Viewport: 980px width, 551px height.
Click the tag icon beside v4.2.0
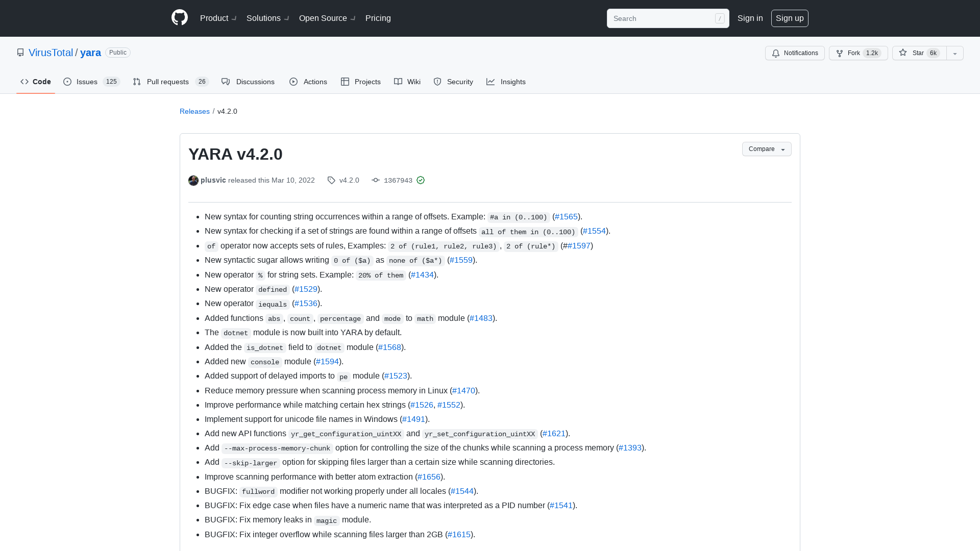click(331, 180)
